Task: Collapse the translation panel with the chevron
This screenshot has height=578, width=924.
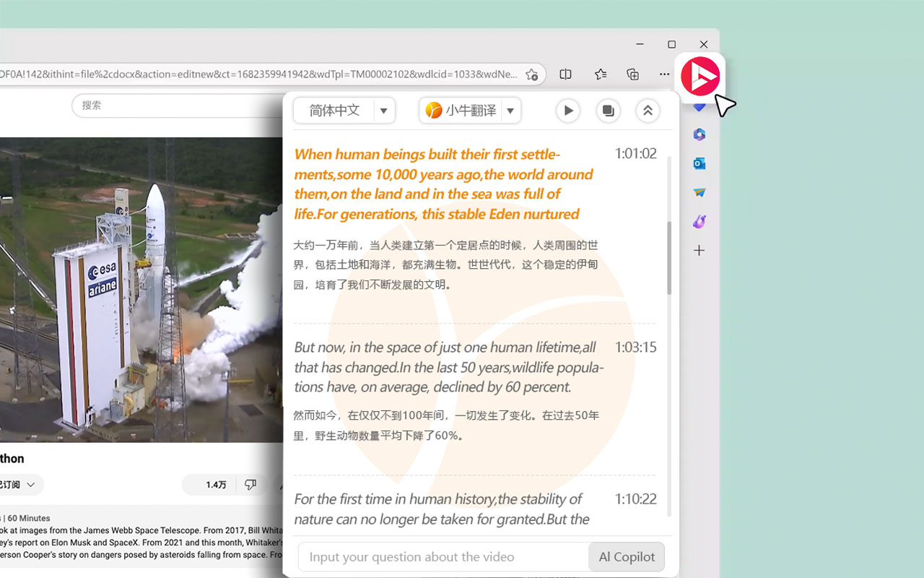Action: click(x=648, y=111)
